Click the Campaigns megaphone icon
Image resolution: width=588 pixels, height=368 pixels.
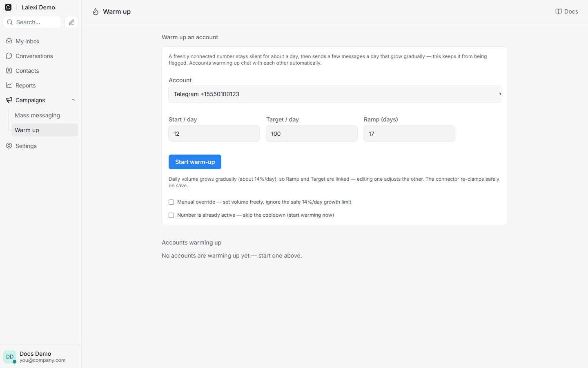9,100
